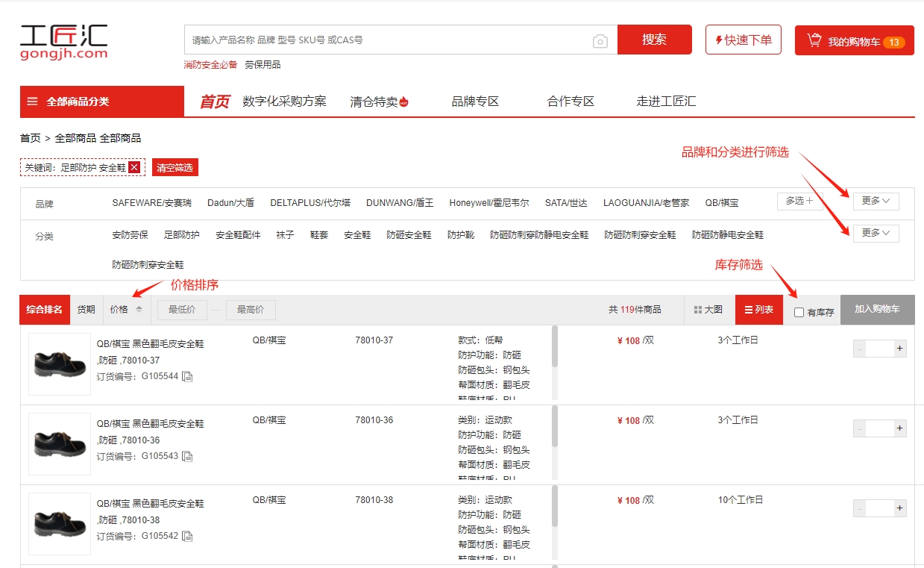Switch to 大图 grid view
The width and height of the screenshot is (924, 568).
708,310
